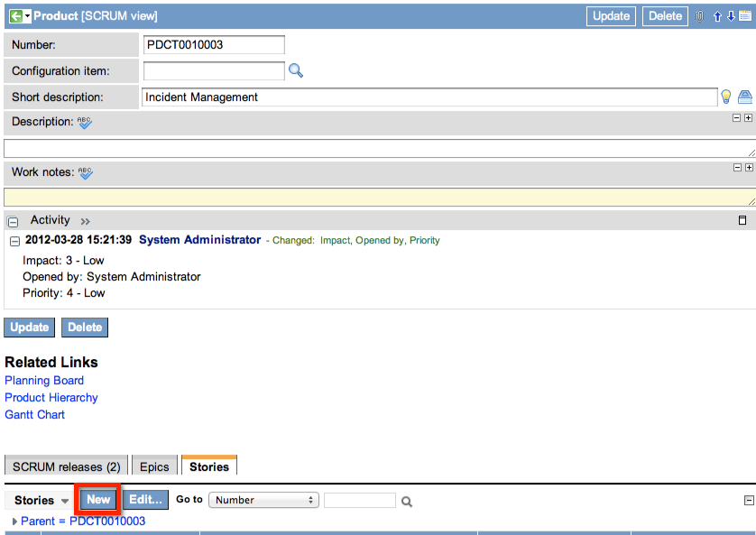Collapse the Stories related list

(748, 501)
